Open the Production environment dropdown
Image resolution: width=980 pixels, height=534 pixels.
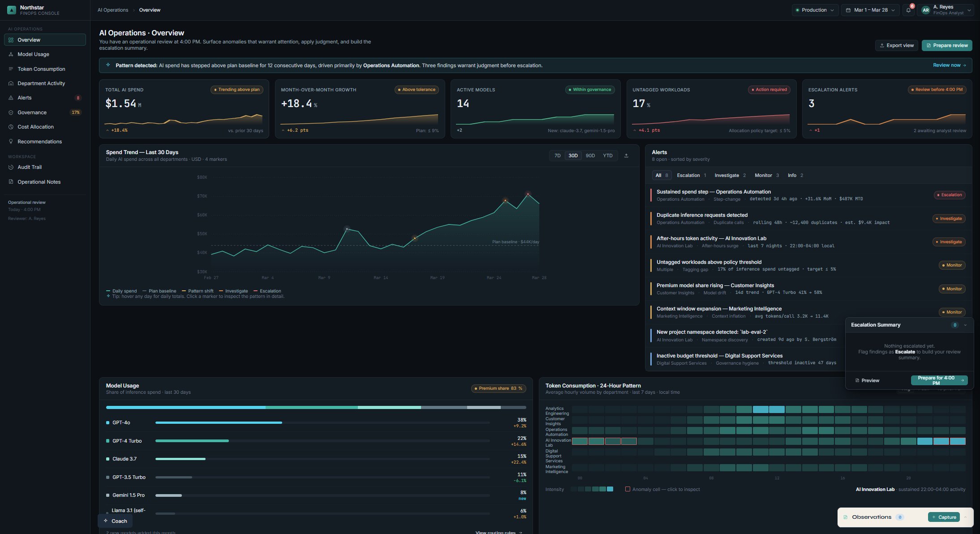815,10
